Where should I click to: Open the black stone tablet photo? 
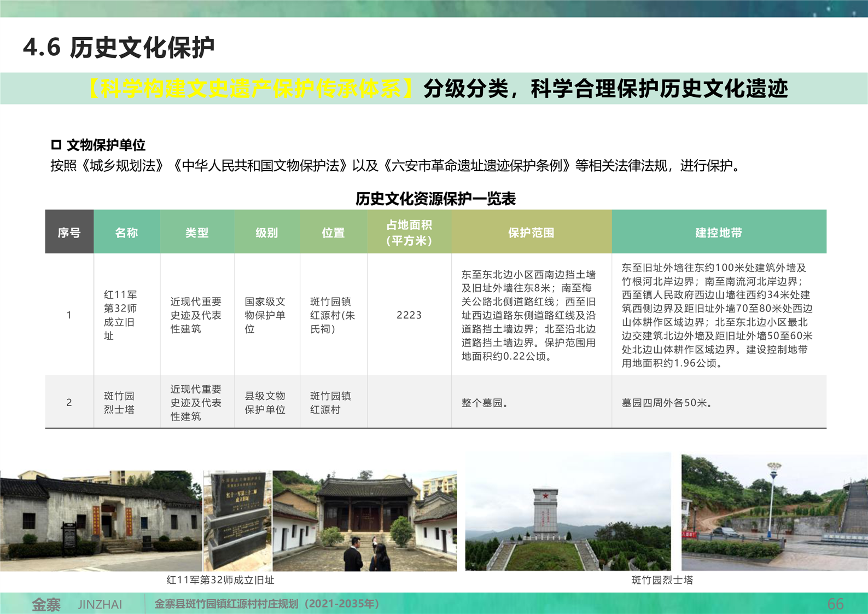pyautogui.click(x=237, y=520)
